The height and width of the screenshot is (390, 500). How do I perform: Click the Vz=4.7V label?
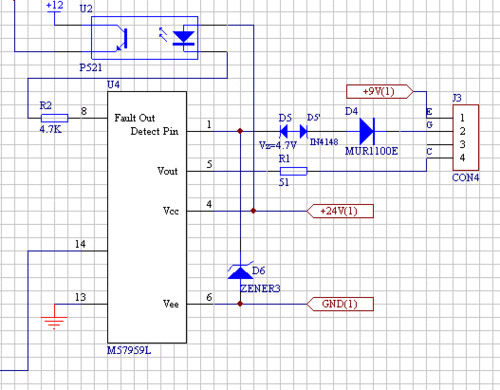(278, 145)
